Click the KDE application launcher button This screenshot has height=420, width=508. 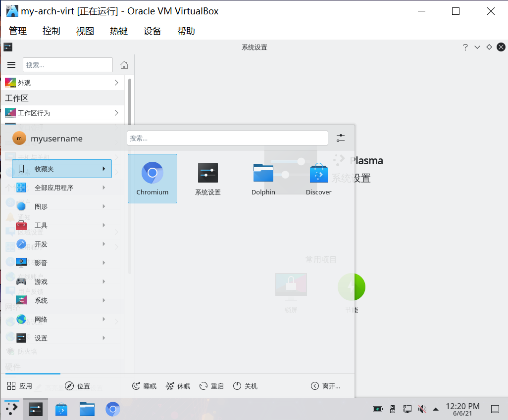pos(11,409)
